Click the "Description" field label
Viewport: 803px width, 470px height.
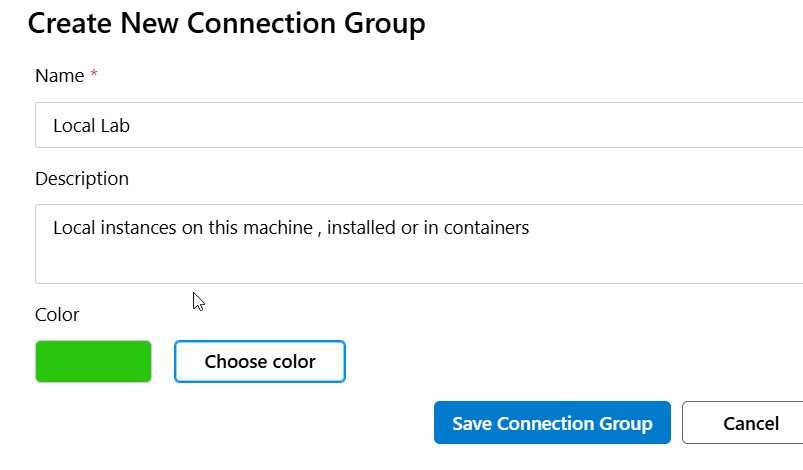pos(82,179)
